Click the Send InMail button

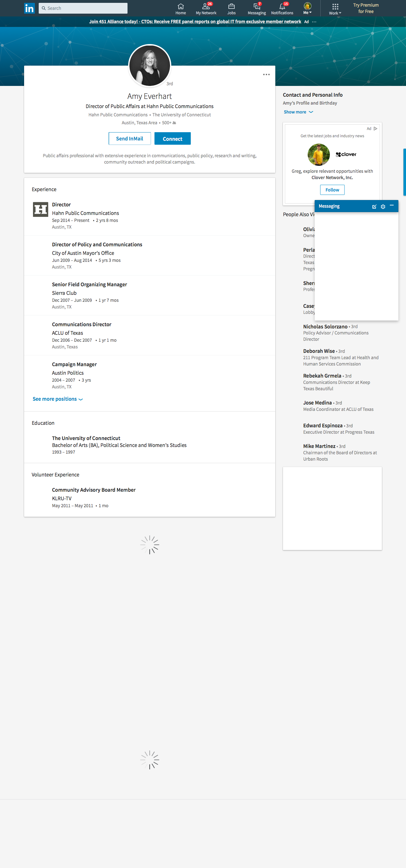point(129,139)
